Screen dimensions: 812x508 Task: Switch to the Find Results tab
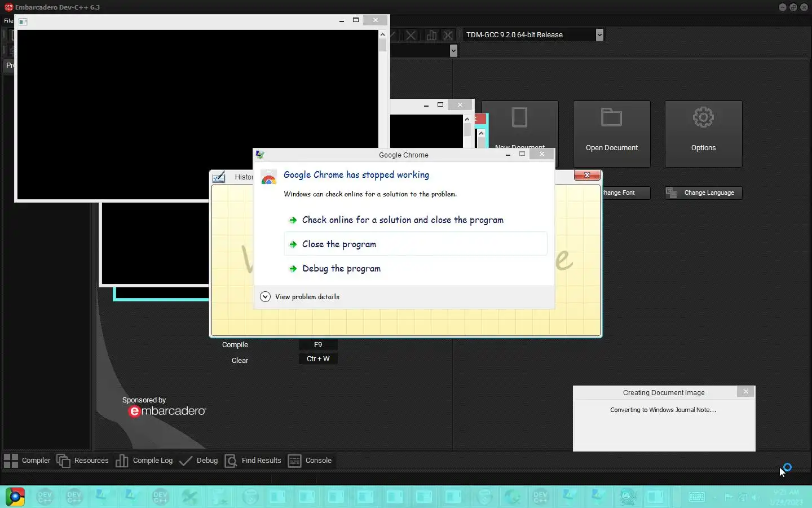click(253, 461)
